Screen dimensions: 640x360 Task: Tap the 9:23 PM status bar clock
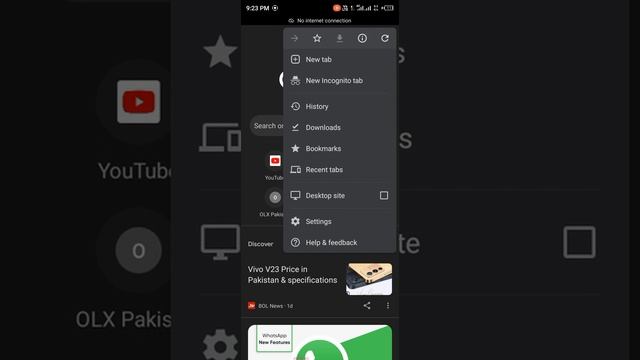pyautogui.click(x=257, y=8)
